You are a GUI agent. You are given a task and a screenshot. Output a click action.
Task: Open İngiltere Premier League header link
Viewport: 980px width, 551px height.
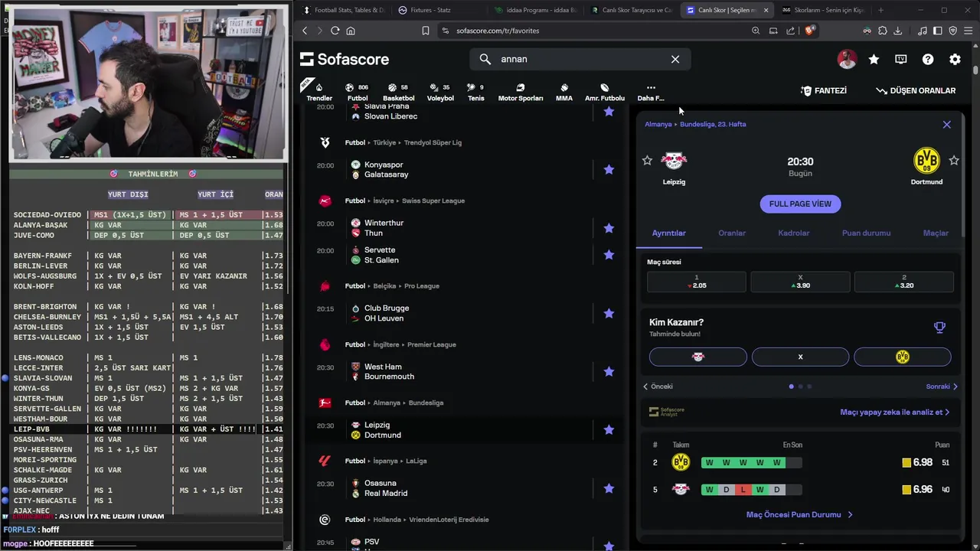400,344
